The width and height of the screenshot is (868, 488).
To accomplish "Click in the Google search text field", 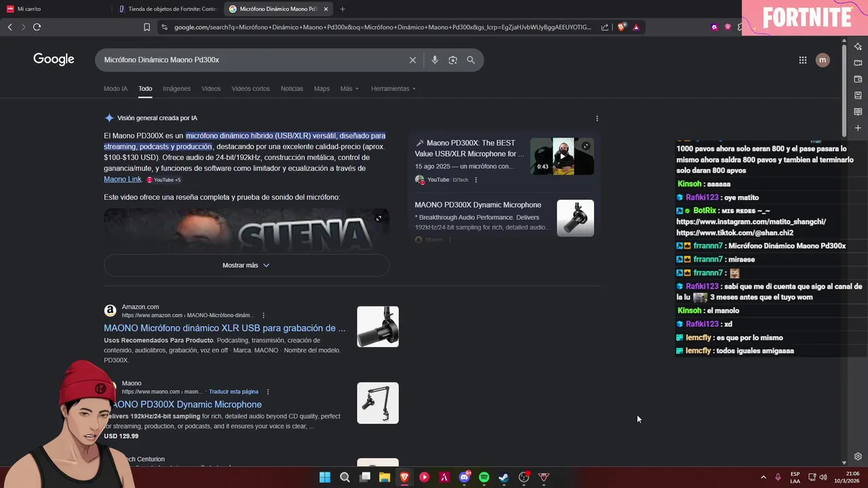I will coord(254,60).
